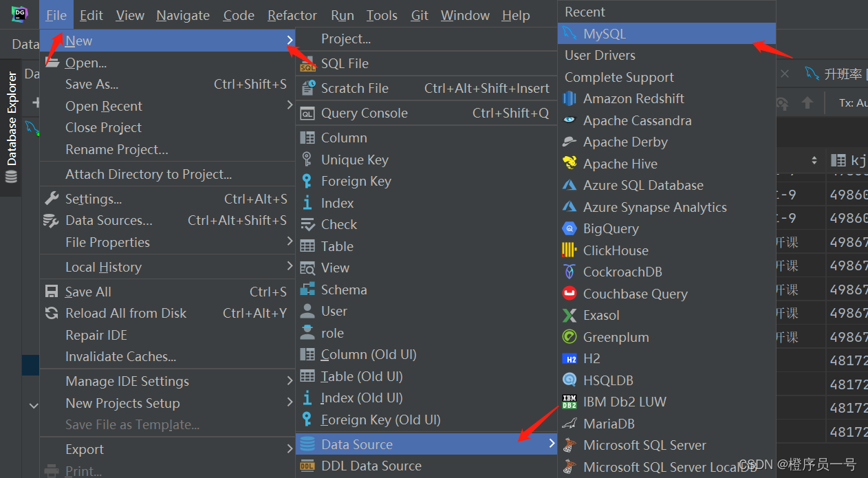868x478 pixels.
Task: Click the DataGrip application logo icon
Action: 20,14
